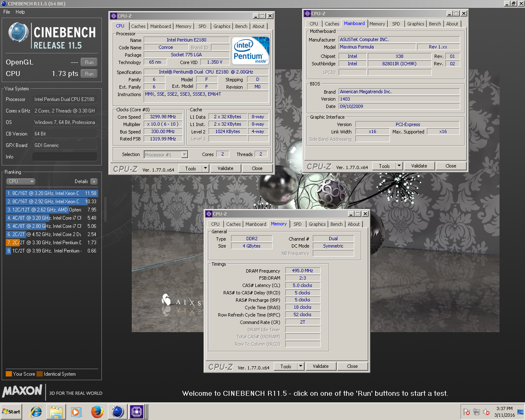This screenshot has width=525, height=420.
Task: Click the Cinebench sphere logo
Action: coord(18,33)
